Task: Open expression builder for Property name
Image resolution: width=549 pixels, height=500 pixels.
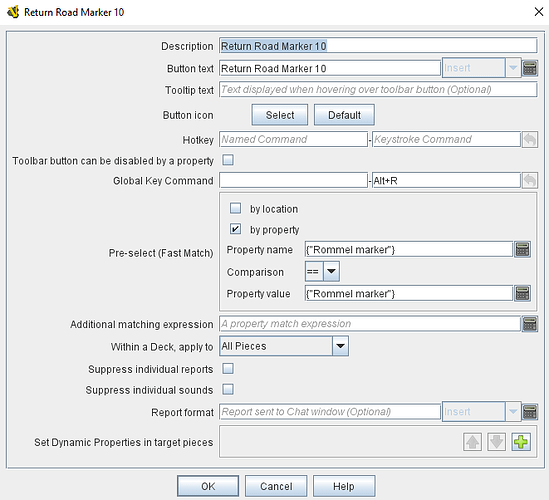Action: [522, 249]
